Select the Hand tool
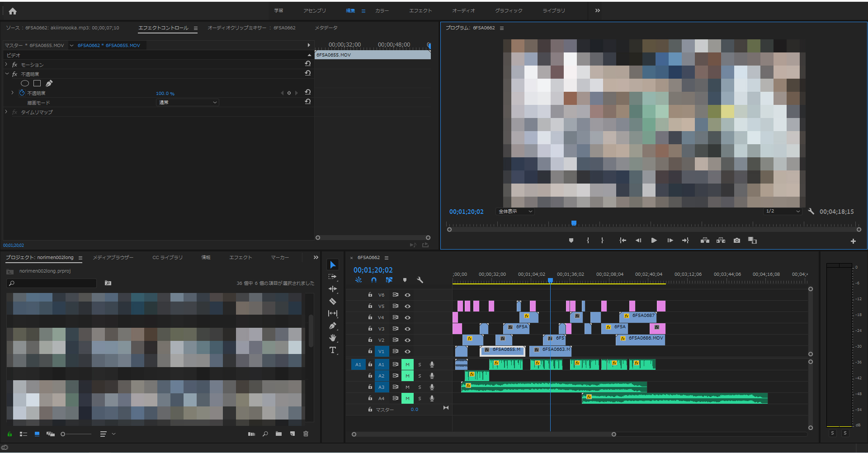This screenshot has width=868, height=453. [x=333, y=338]
